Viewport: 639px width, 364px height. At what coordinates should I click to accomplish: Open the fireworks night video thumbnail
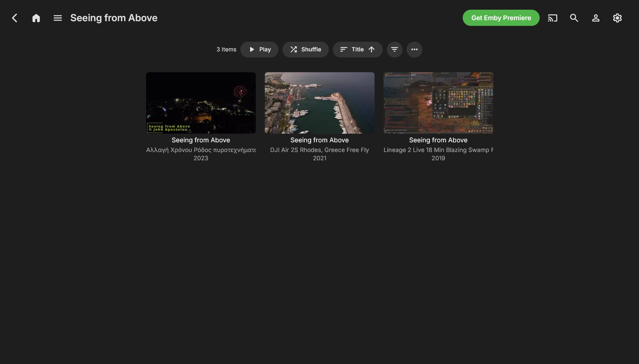point(201,103)
